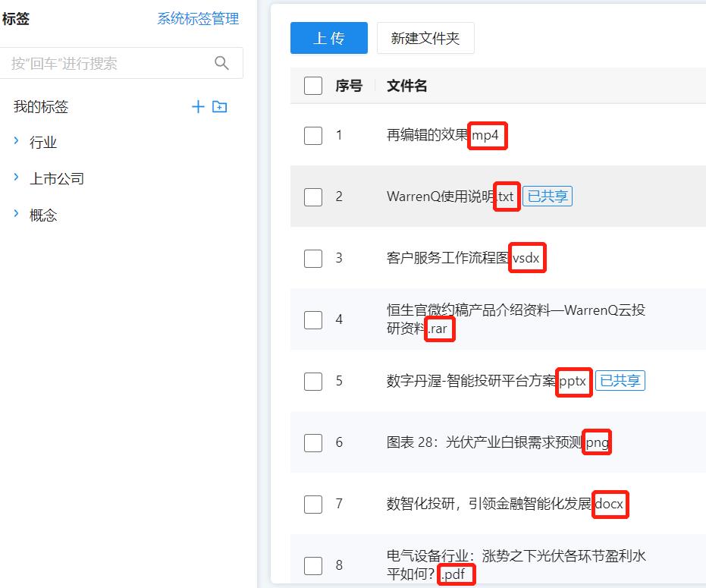The image size is (706, 588).
Task: Open 系统标签管理 link
Action: [198, 19]
